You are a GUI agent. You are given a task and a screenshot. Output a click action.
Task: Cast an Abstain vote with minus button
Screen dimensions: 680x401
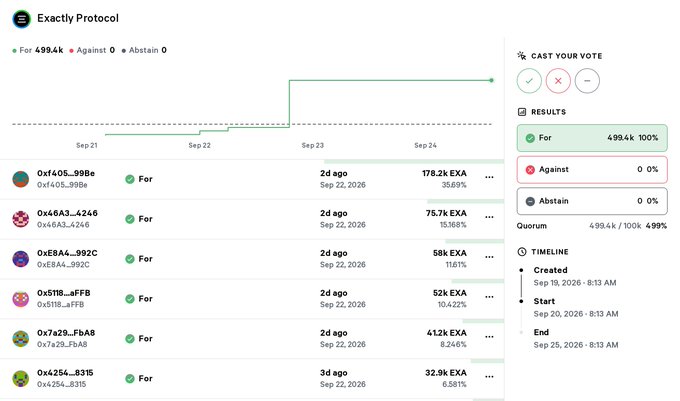coord(587,81)
